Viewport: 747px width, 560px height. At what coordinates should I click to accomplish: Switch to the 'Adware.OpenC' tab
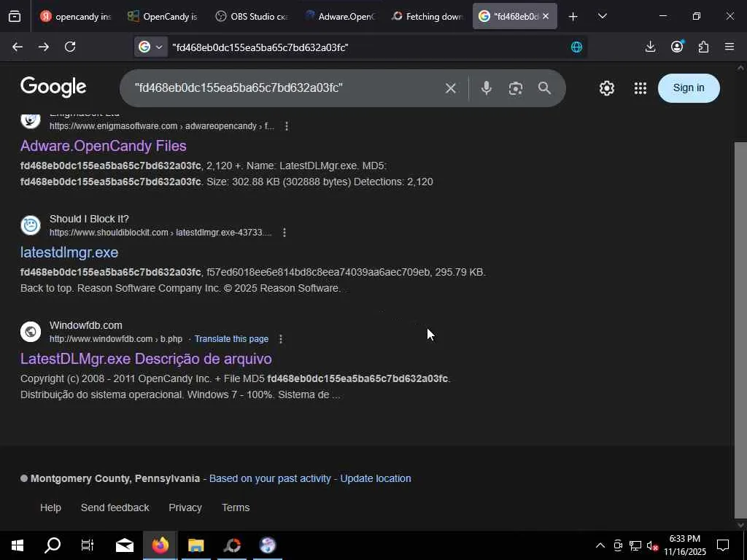pos(338,17)
